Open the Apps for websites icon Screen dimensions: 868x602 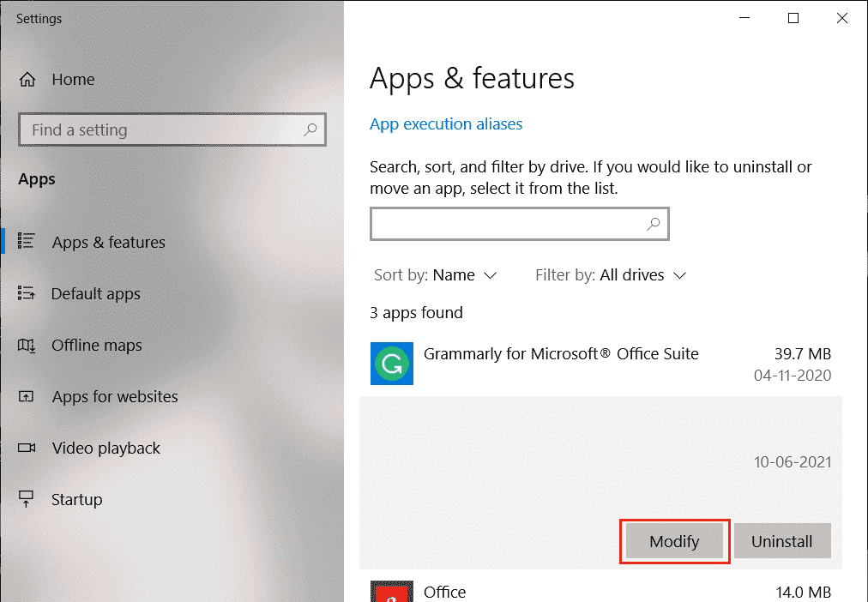25,396
